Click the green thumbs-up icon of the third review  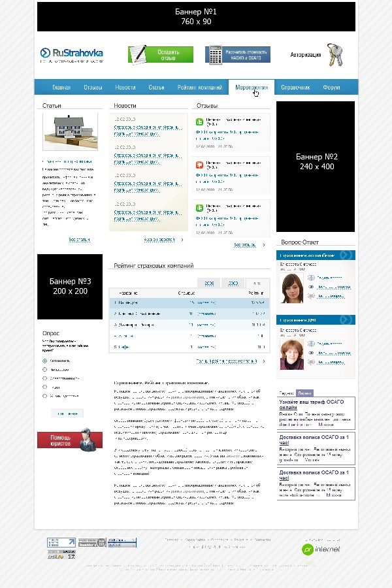[199, 208]
